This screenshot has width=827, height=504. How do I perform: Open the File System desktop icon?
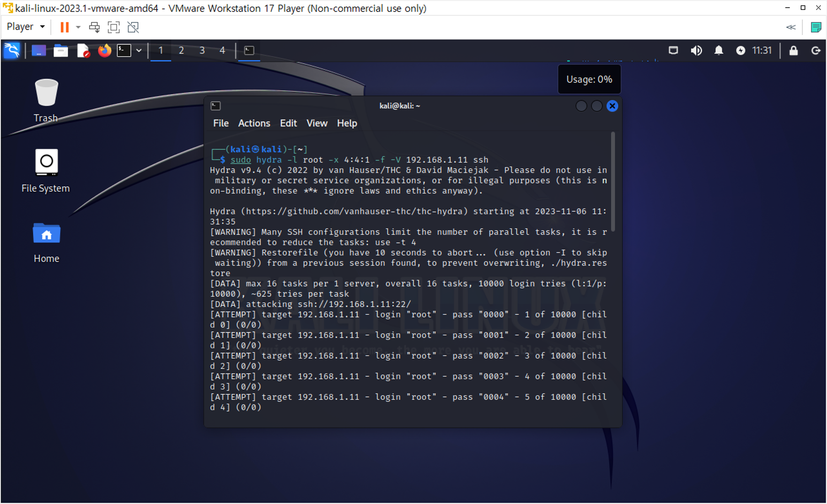click(46, 171)
